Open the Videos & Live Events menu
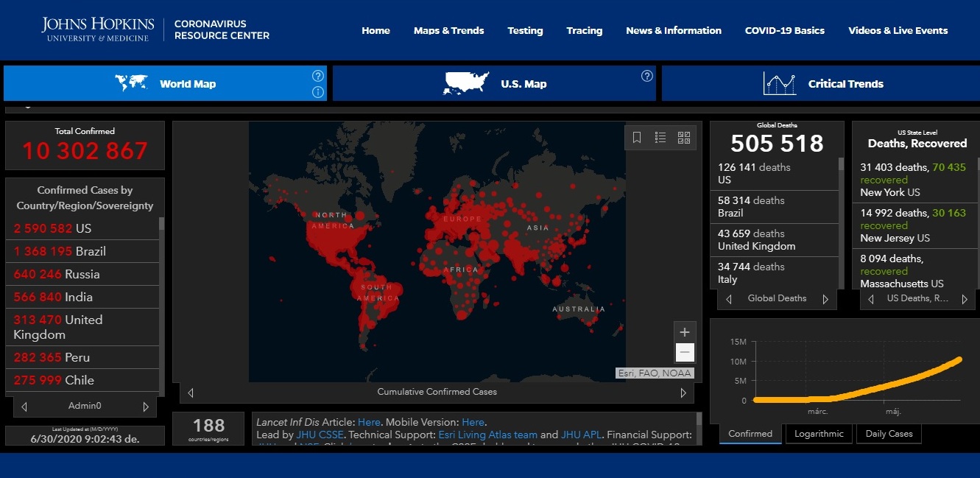The width and height of the screenshot is (980, 478). (x=898, y=30)
